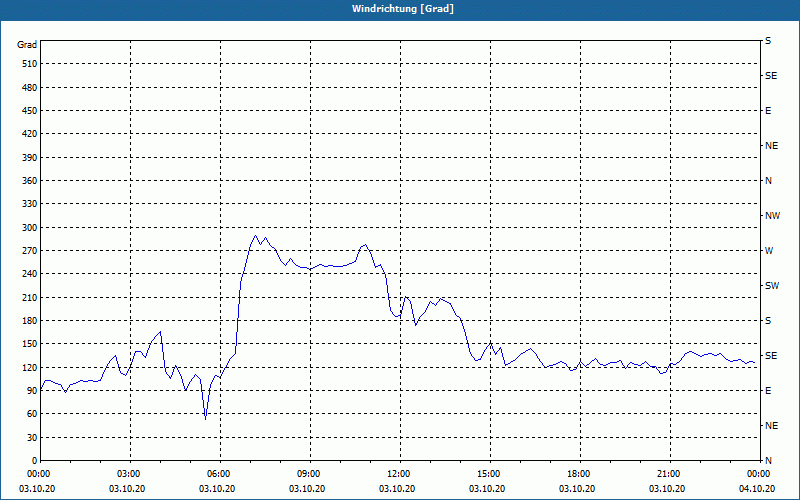800x500 pixels.
Task: Click the time label "18:00" on the x-axis
Action: (x=581, y=473)
